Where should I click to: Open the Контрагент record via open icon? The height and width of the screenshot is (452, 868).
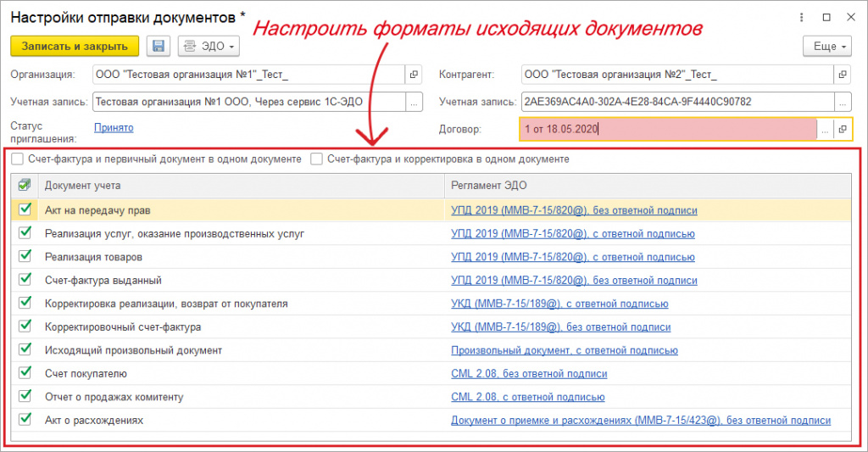tap(843, 75)
